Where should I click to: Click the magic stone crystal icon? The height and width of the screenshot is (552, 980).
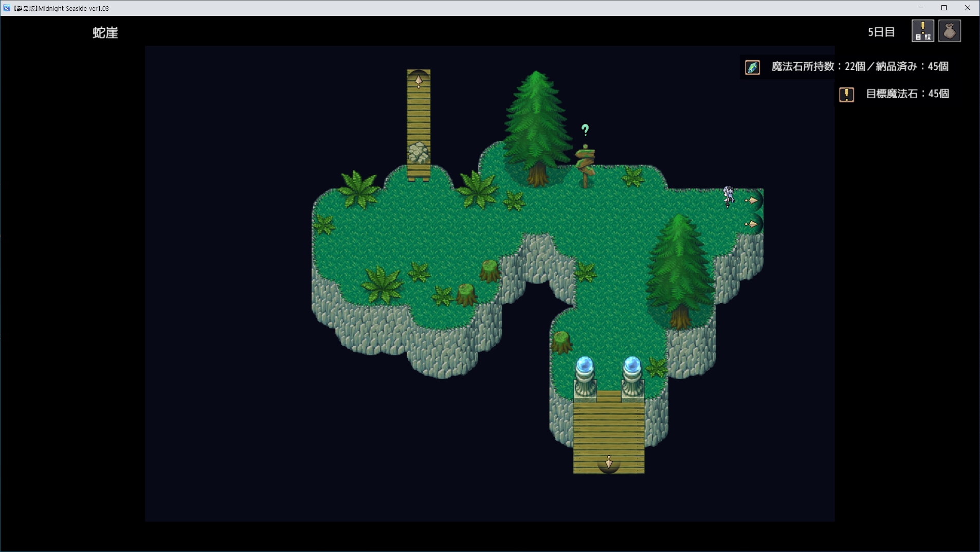(x=753, y=67)
